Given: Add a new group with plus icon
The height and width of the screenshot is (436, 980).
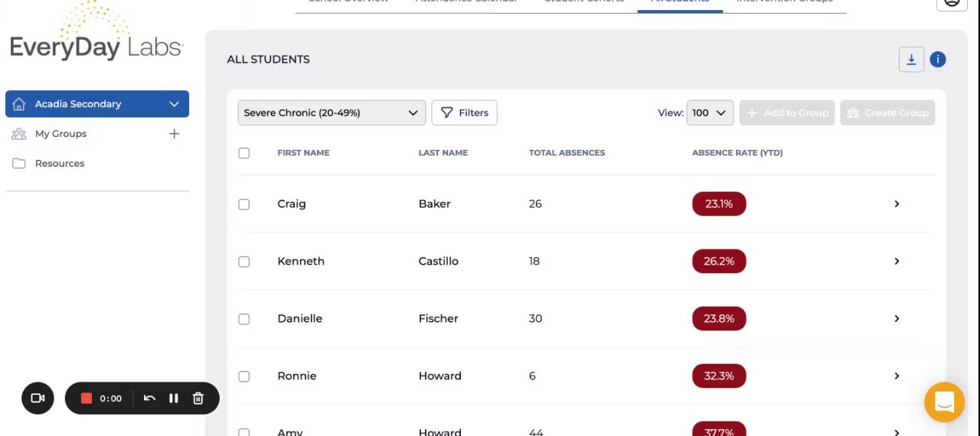Looking at the screenshot, I should 175,134.
